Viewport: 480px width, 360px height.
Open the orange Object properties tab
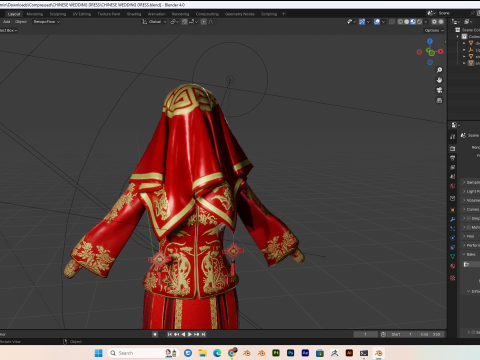tap(452, 210)
